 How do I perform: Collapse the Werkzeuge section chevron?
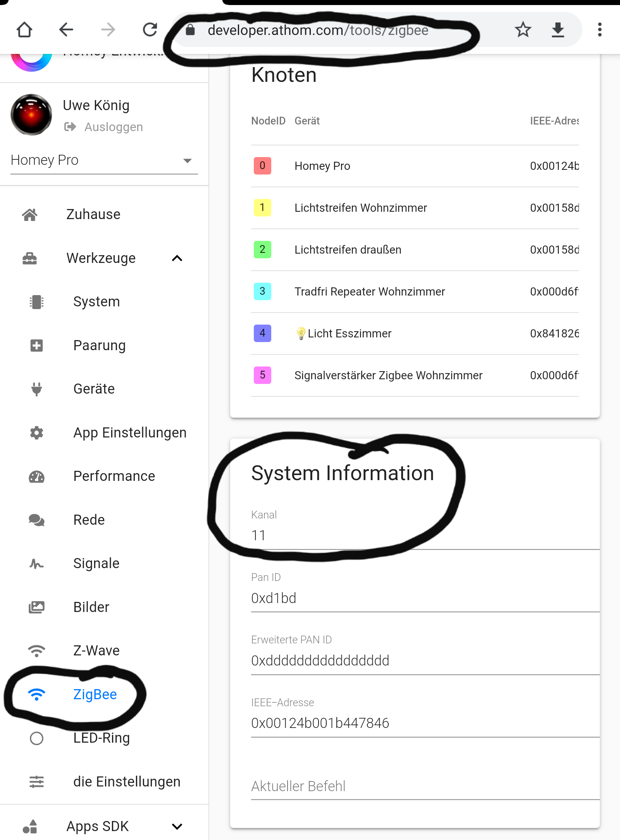[x=177, y=258]
